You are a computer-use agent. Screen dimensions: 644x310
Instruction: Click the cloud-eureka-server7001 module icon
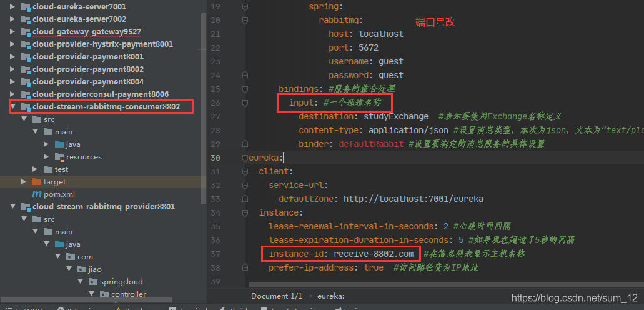pyautogui.click(x=26, y=7)
